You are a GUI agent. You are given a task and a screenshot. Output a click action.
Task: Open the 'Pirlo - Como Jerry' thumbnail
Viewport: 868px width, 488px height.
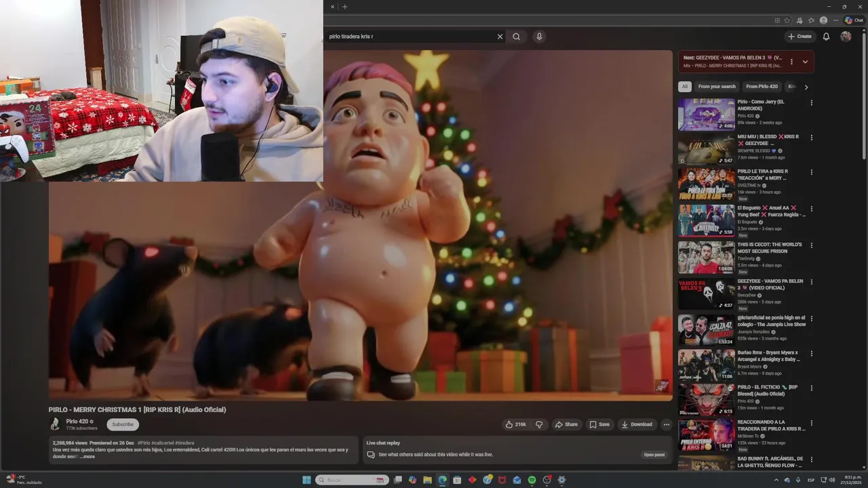pyautogui.click(x=707, y=115)
